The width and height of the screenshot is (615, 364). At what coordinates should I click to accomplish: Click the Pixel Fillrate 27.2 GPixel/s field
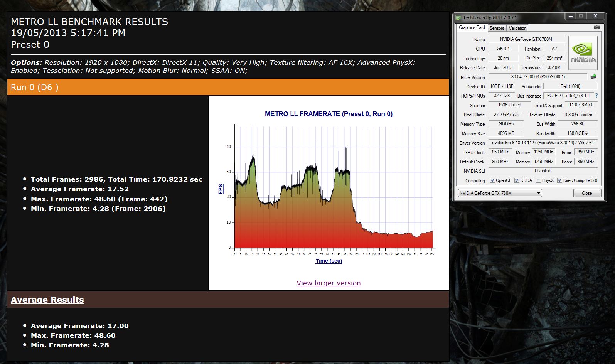point(506,115)
